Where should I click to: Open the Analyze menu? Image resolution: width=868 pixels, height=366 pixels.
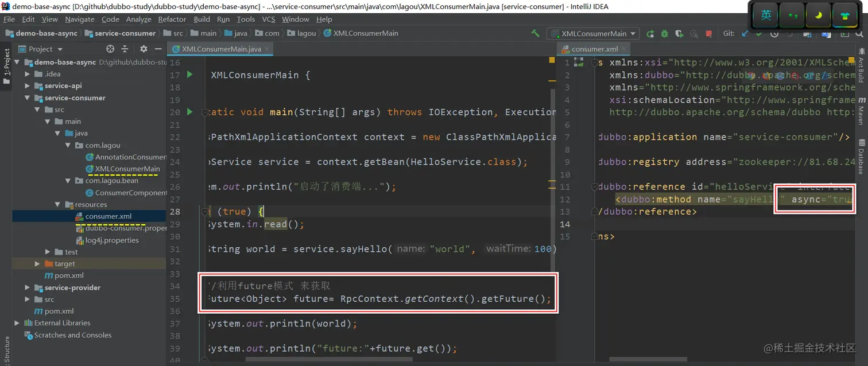[139, 19]
